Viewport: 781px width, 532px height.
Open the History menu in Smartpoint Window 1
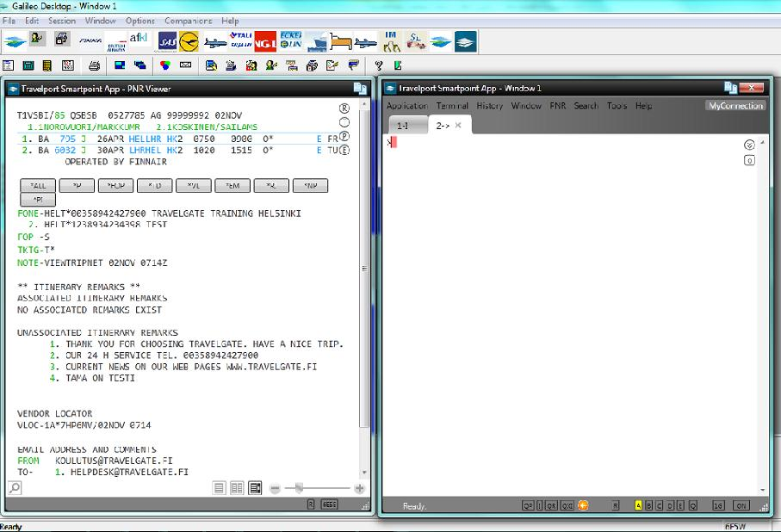pyautogui.click(x=490, y=106)
